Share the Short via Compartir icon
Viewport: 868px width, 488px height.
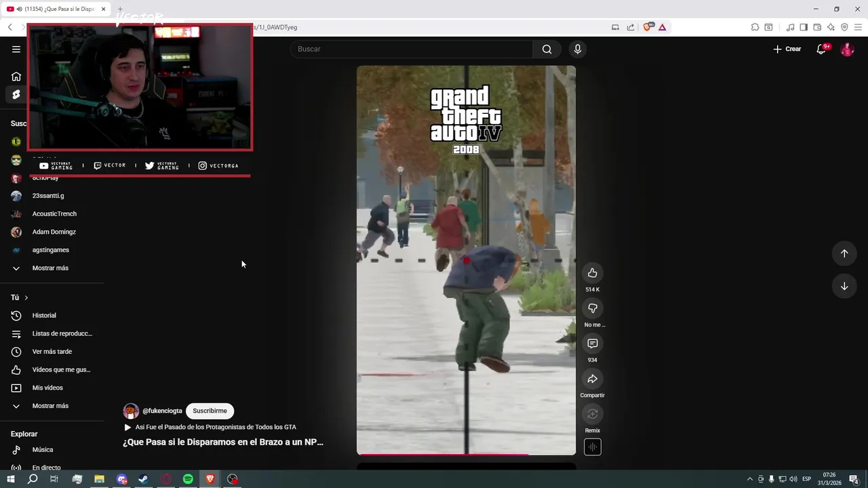[x=593, y=378]
